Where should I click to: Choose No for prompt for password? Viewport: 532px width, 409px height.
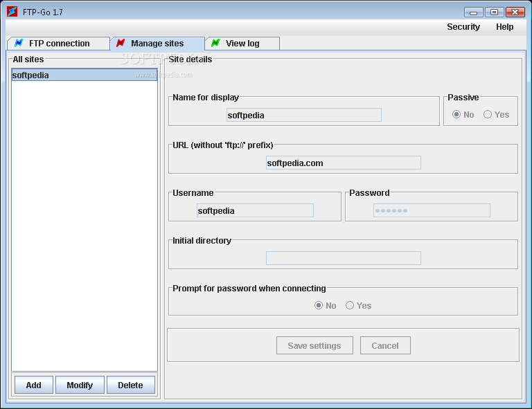click(x=318, y=305)
